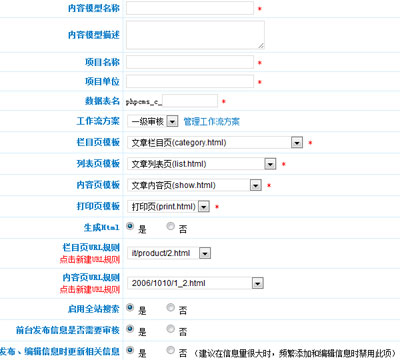Click the 内容模型描述 textarea
Viewport: 400px width, 360px height.
click(x=195, y=35)
